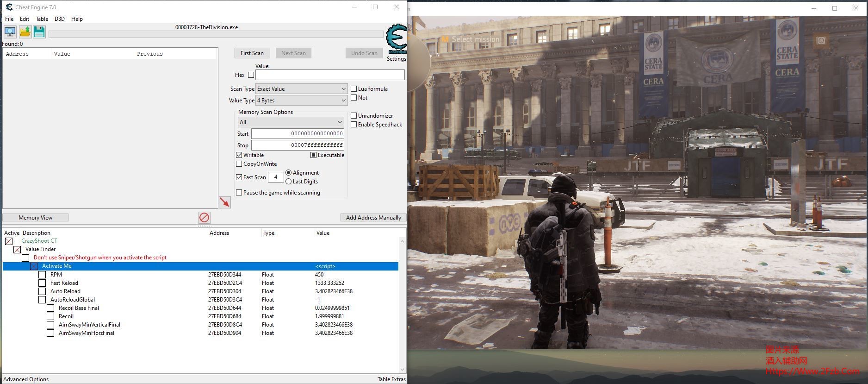Toggle Fast Scan checkbox
Screen dimensions: 868x384
pos(239,177)
